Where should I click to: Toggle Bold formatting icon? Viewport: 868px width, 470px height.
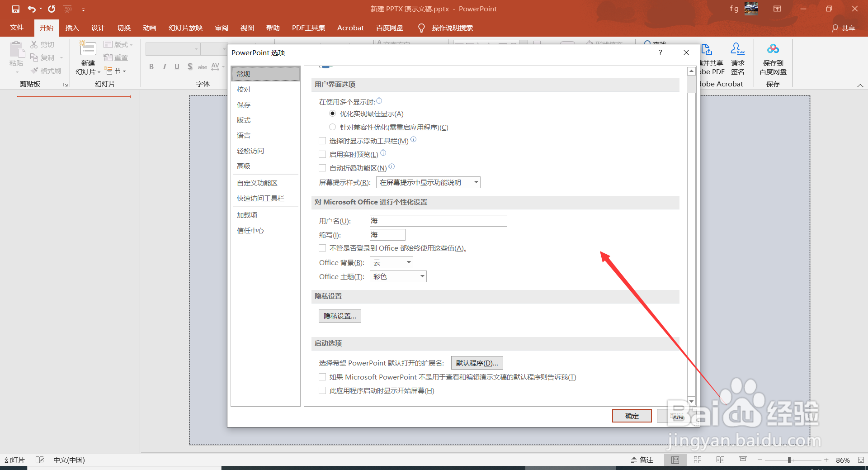pos(151,67)
